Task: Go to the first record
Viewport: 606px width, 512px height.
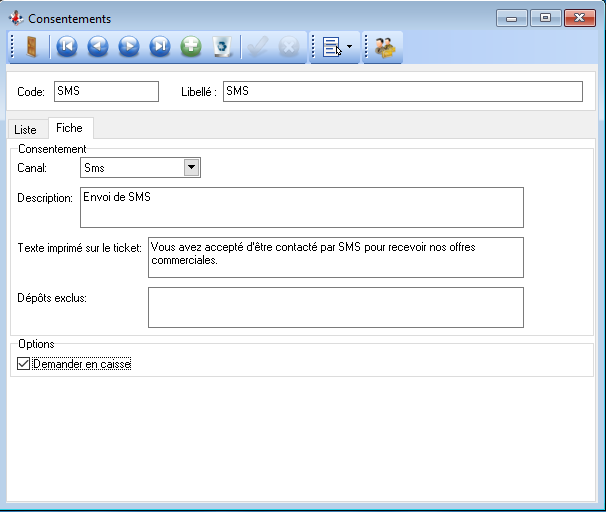Action: (x=66, y=47)
